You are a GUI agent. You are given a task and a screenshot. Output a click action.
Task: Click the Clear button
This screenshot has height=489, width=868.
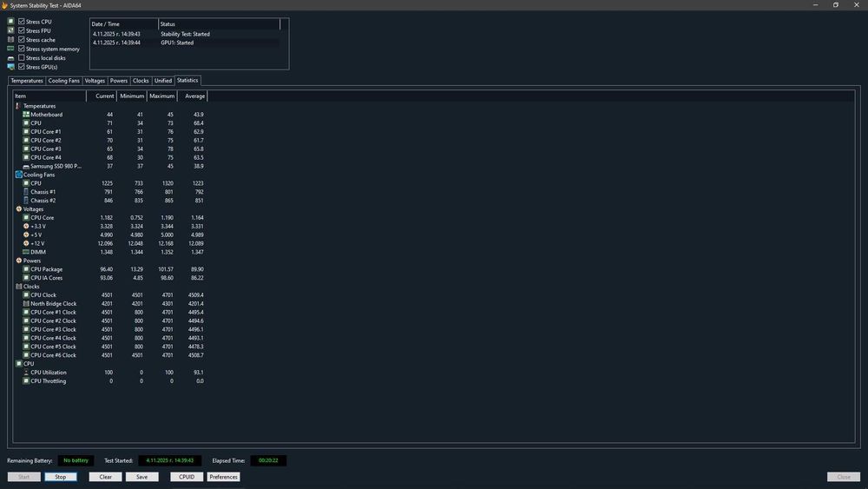105,477
